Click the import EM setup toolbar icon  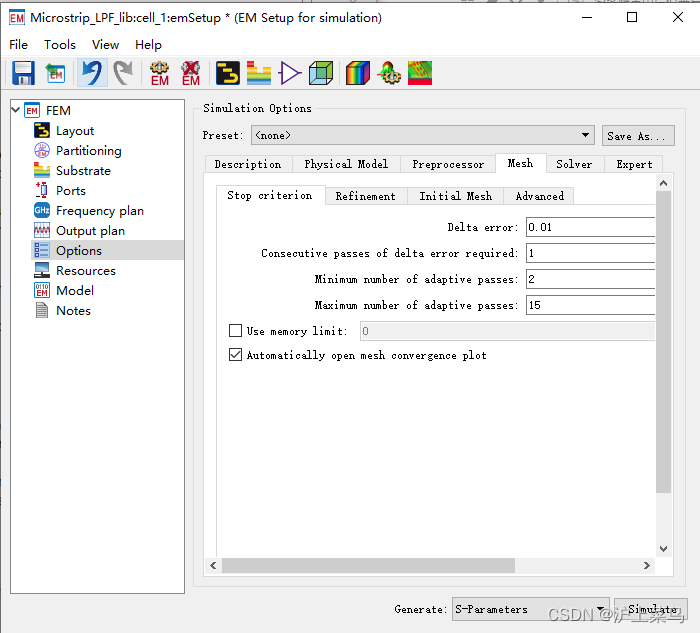point(55,73)
